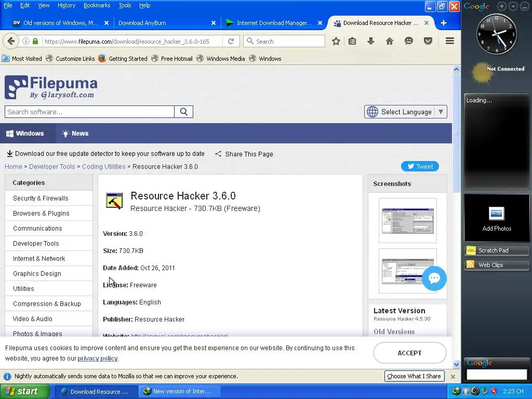Click the Filepuma Search software field

[x=89, y=112]
